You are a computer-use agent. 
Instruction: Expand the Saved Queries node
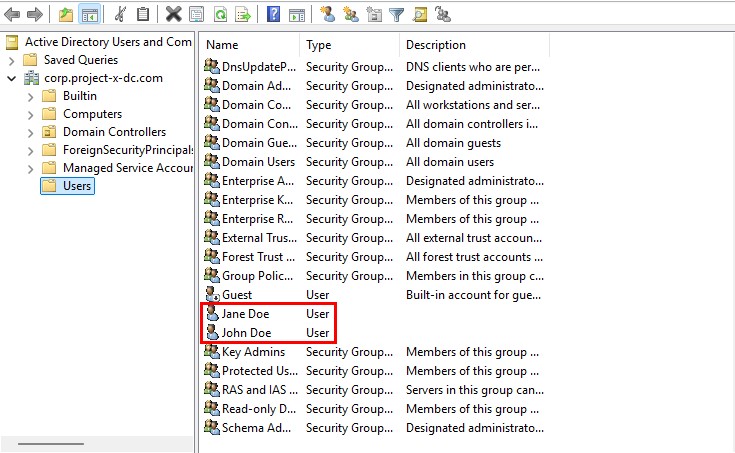(11, 60)
